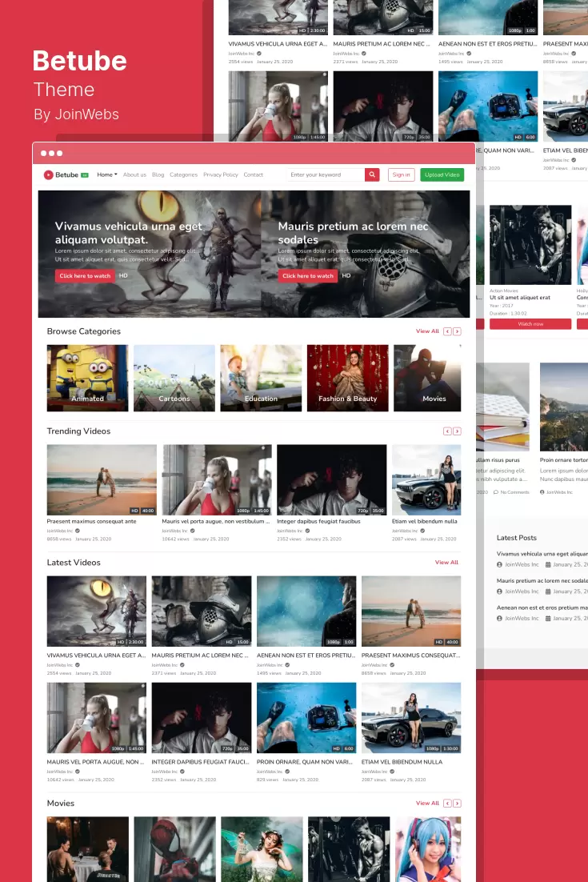Open the Spider-Man thumbnail in Movies section

click(x=175, y=849)
